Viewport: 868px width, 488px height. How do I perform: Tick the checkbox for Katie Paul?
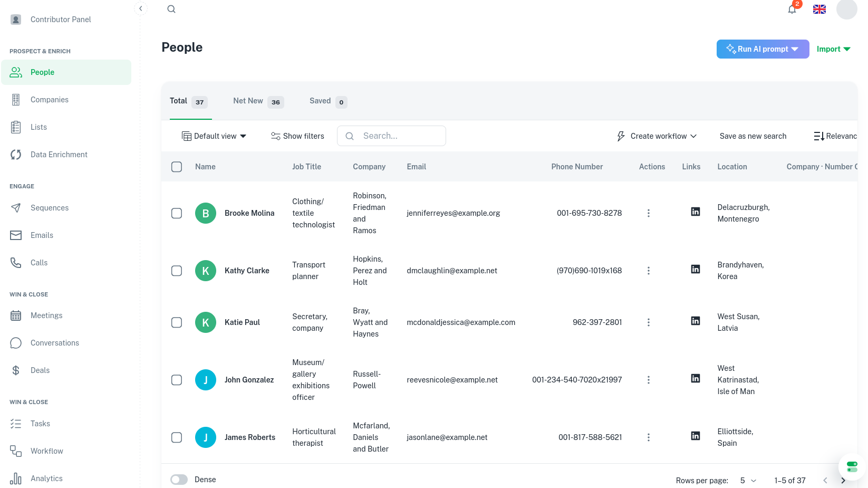pos(177,322)
